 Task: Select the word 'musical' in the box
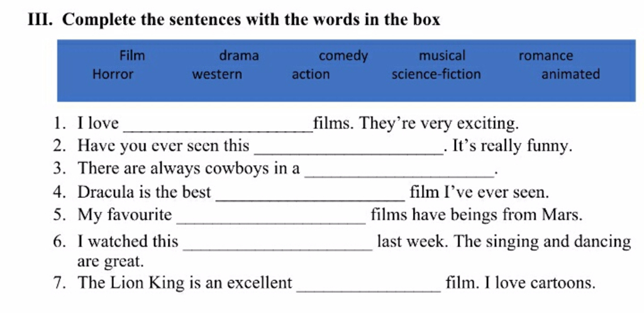click(442, 55)
